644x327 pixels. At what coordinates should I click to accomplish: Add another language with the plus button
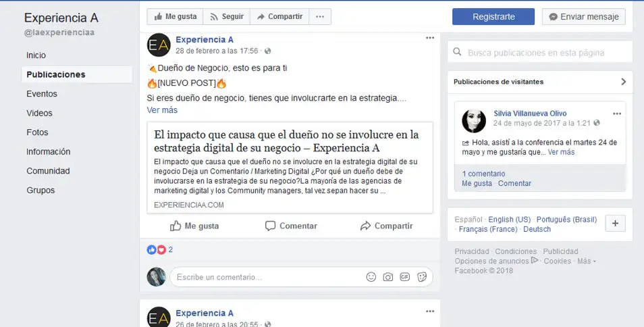(x=615, y=224)
